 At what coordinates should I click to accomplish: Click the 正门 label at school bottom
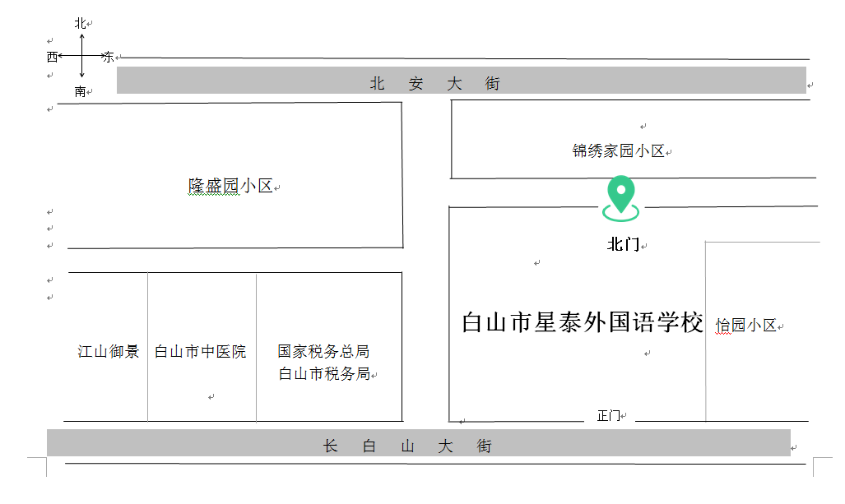(x=608, y=416)
